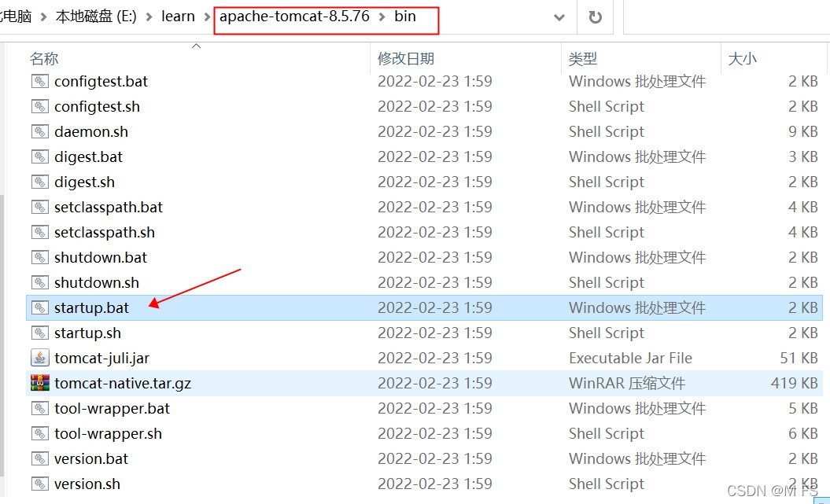This screenshot has height=504, width=830.
Task: Select the startup.sh file icon
Action: click(x=39, y=333)
